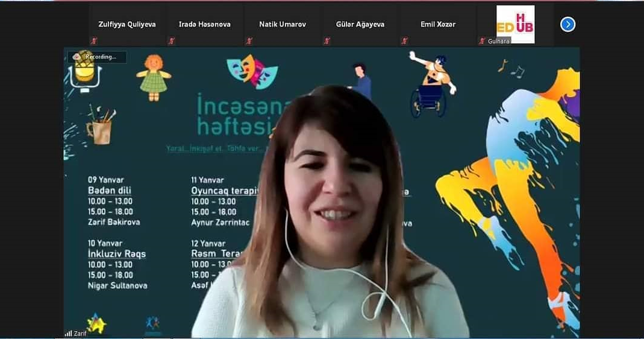Viewport: 644px width, 339px height.
Task: Click muted mic icon on Emil Xəzər's tile
Action: [404, 41]
